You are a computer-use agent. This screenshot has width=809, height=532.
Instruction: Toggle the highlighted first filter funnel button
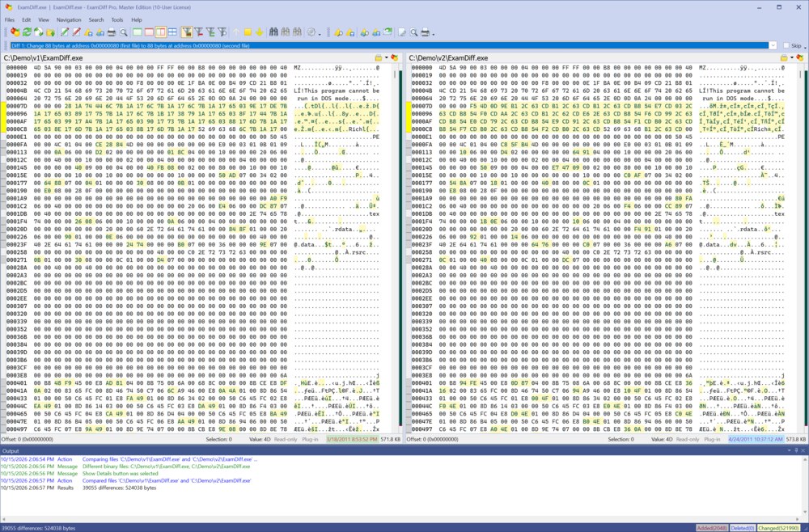(187, 32)
